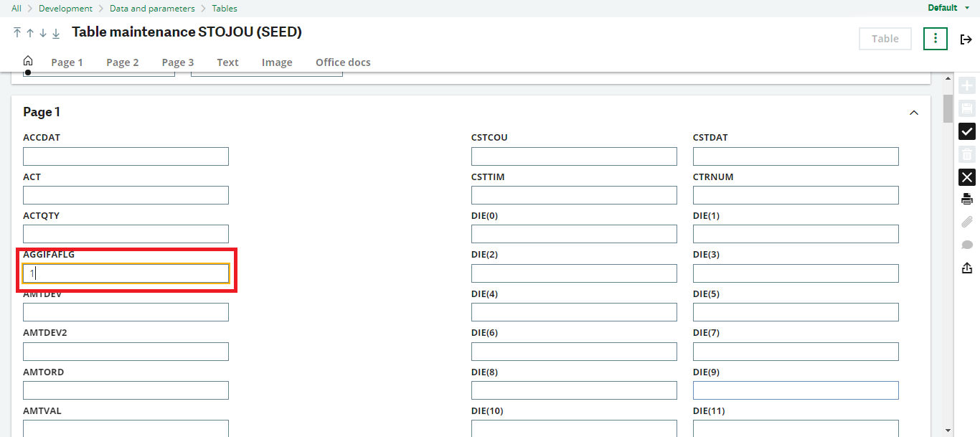
Task: Select the home icon on the tab bar
Action: tap(27, 62)
